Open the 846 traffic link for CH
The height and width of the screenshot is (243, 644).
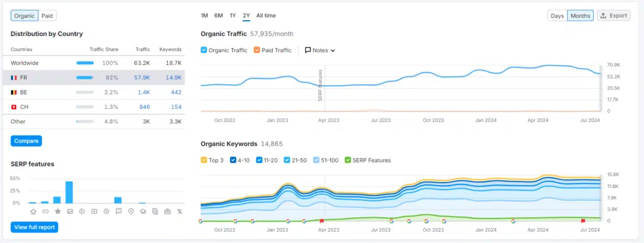point(144,107)
